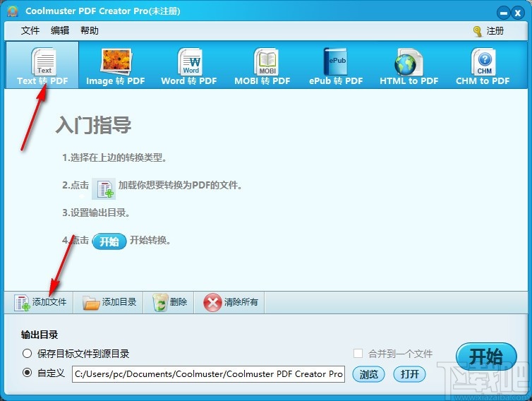
Task: Open the 文件 menu
Action: click(30, 31)
